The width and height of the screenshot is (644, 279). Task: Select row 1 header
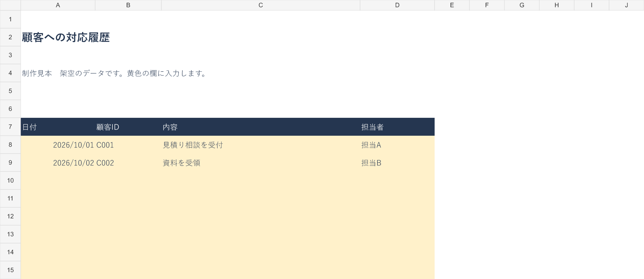point(10,19)
